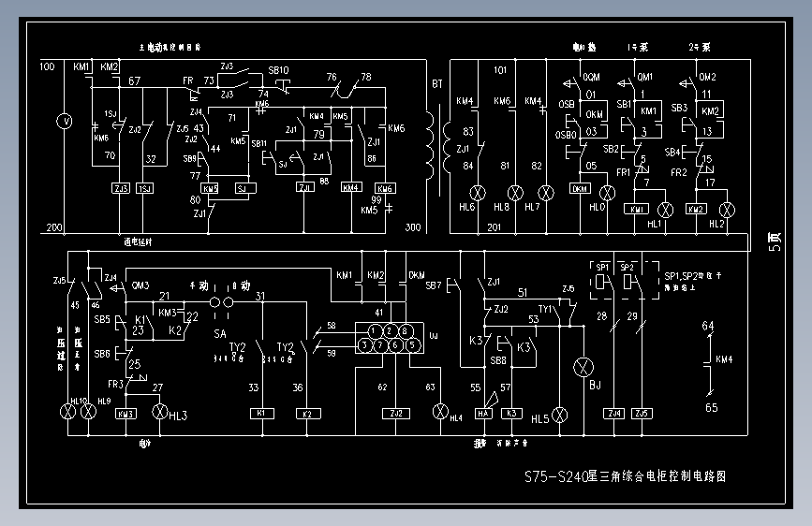This screenshot has height=526, width=812.
Task: Click wire number 200
Action: tap(54, 227)
